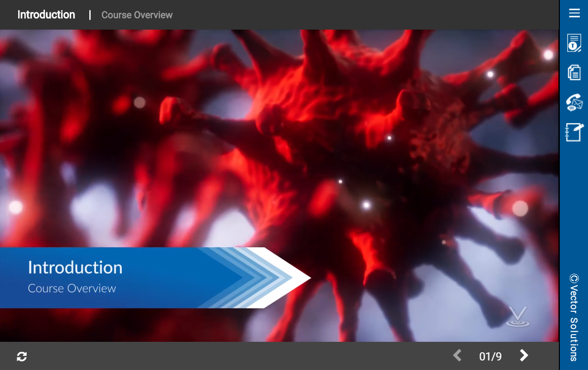This screenshot has width=588, height=370.
Task: Click the Introduction heading in top bar
Action: [x=46, y=15]
